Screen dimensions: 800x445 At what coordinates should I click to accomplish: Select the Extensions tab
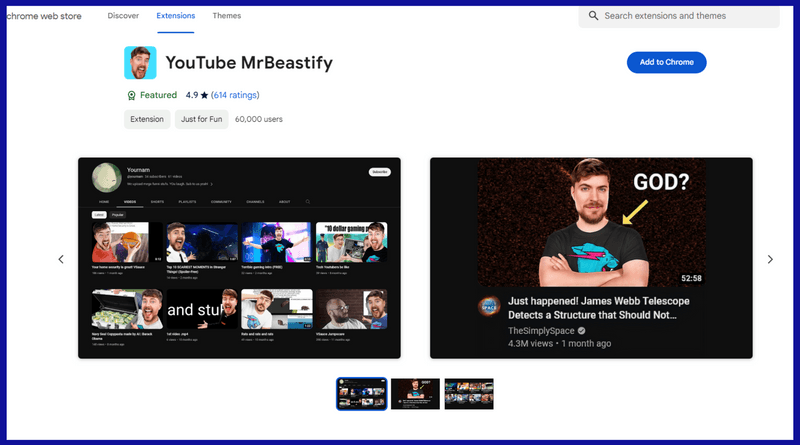175,16
